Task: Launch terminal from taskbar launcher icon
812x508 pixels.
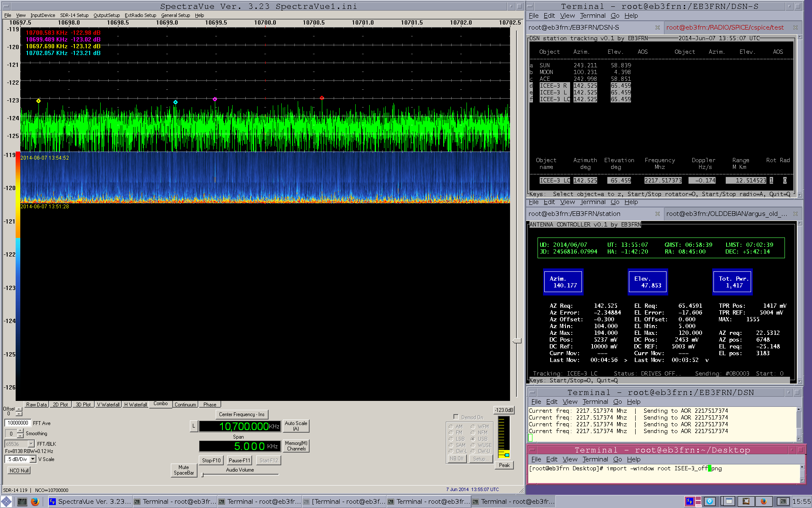Action: coord(22,502)
